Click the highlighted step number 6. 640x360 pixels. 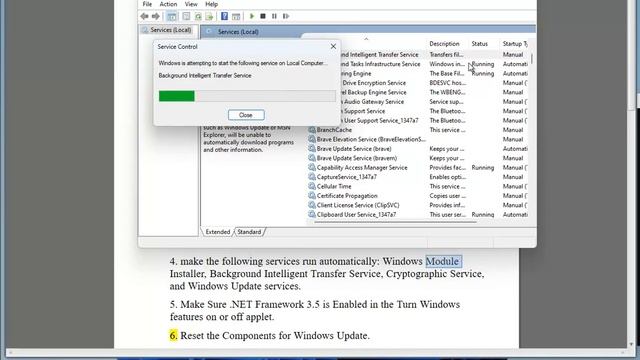173,336
